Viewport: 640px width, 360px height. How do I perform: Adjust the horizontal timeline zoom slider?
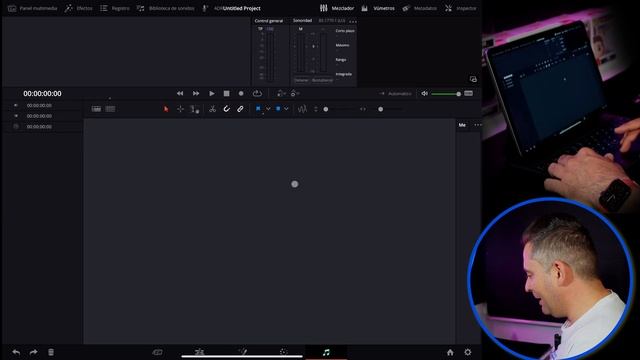(382, 109)
